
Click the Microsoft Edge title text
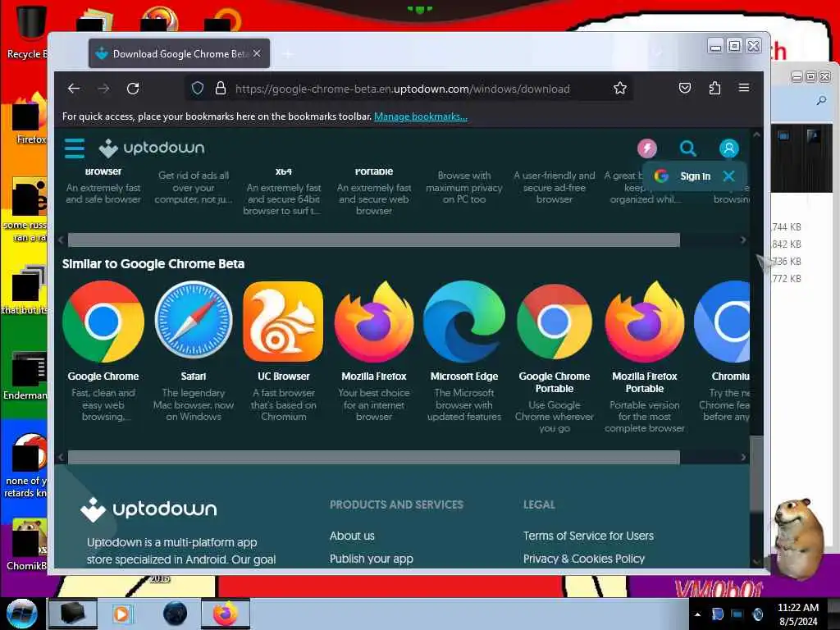pos(464,376)
